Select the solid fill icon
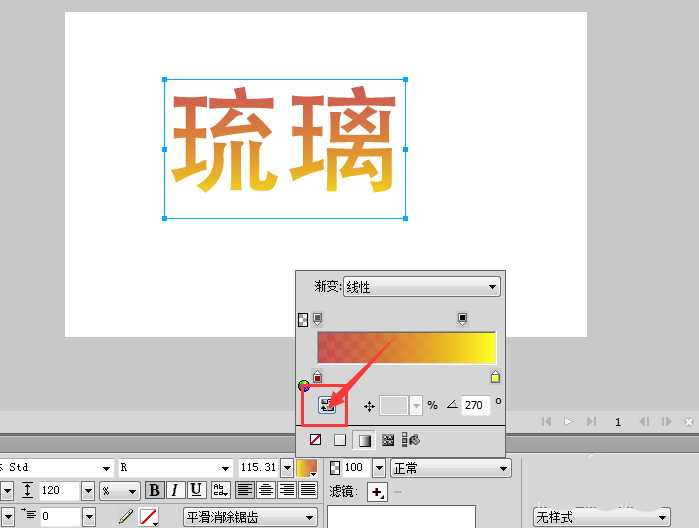This screenshot has width=699, height=528. 339,439
